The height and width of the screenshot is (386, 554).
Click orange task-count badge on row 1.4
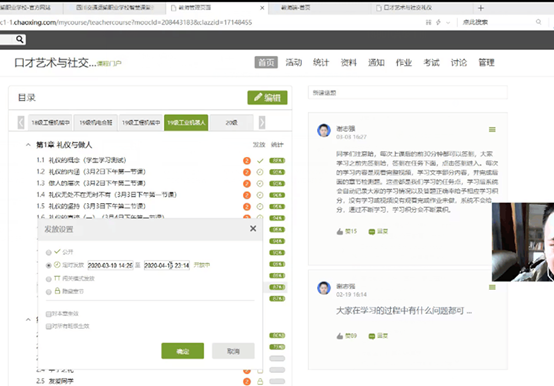coord(247,195)
